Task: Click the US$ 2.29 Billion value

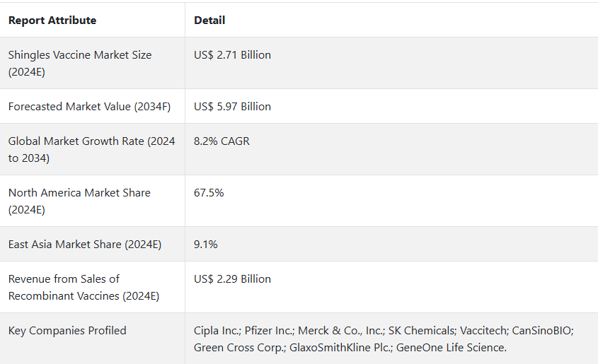Action: tap(232, 279)
